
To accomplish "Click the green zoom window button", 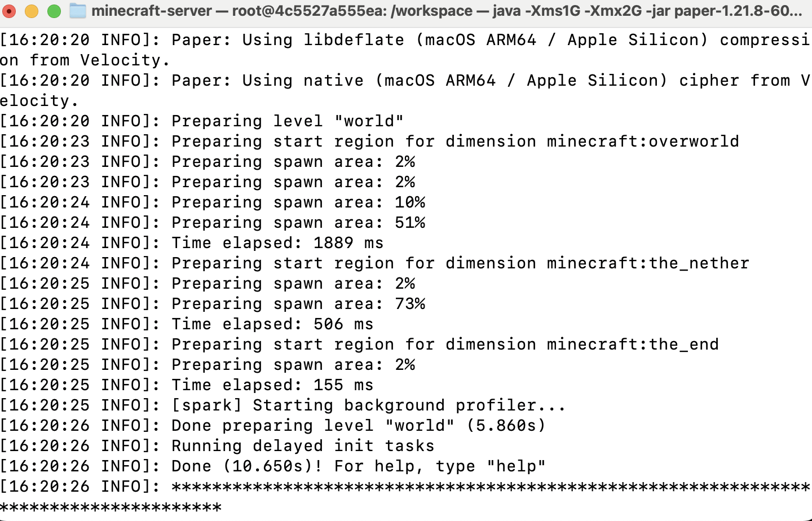I will coord(54,11).
